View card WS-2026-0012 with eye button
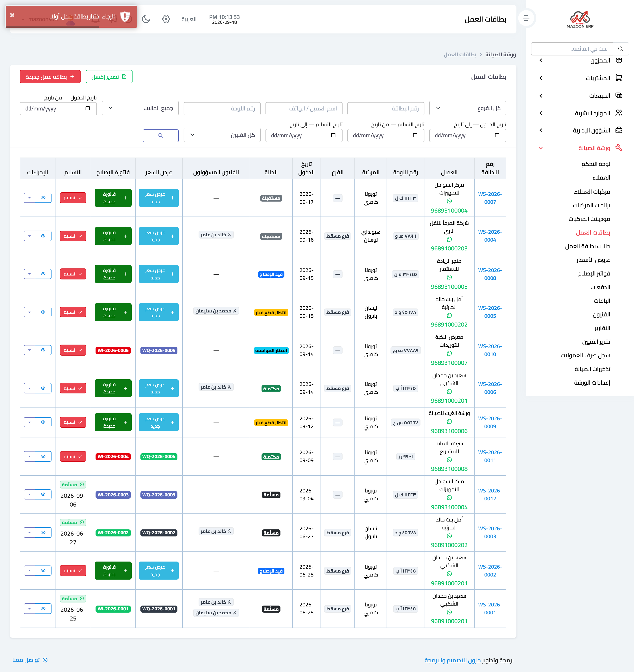Viewport: 634px width, 672px height. click(43, 494)
